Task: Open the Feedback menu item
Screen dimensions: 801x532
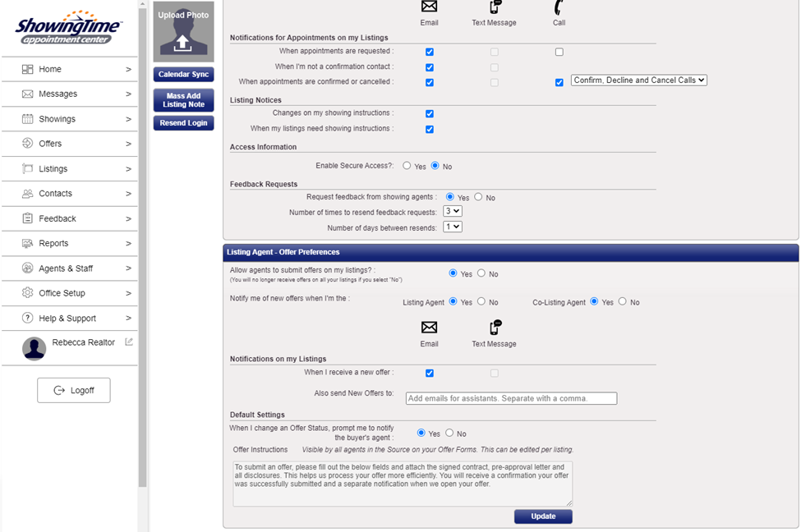Action: [x=70, y=218]
